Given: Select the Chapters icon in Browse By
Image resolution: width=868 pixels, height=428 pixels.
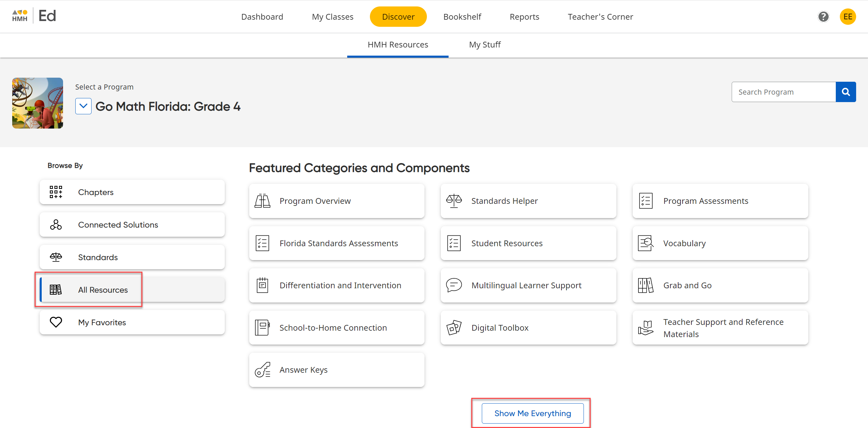Looking at the screenshot, I should [x=56, y=192].
